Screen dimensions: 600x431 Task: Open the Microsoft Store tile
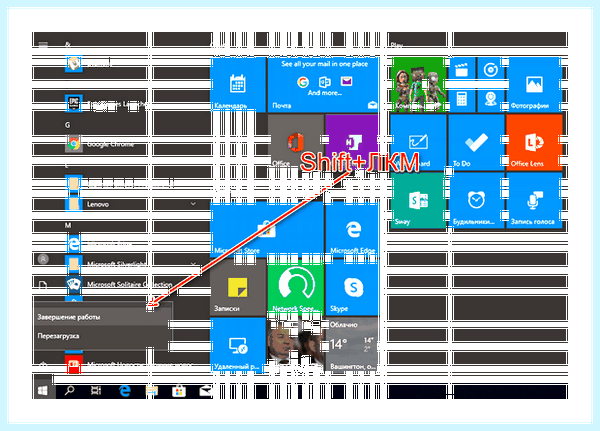[x=267, y=229]
